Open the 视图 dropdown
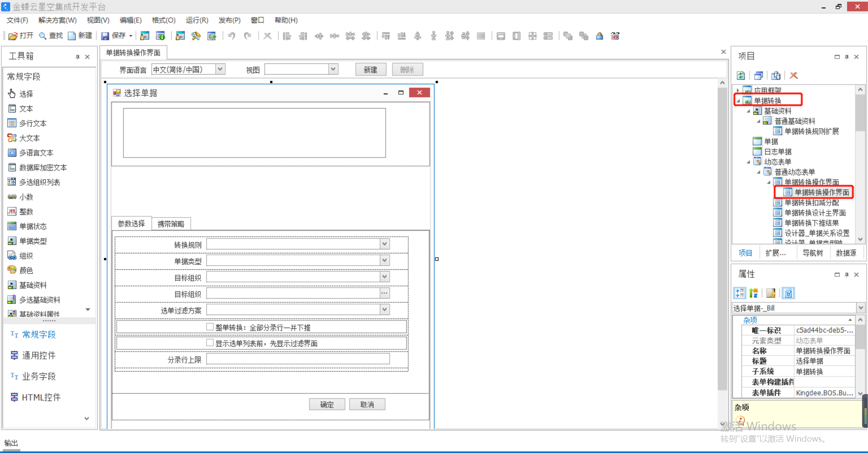Viewport: 868px width, 453px height. [x=333, y=69]
